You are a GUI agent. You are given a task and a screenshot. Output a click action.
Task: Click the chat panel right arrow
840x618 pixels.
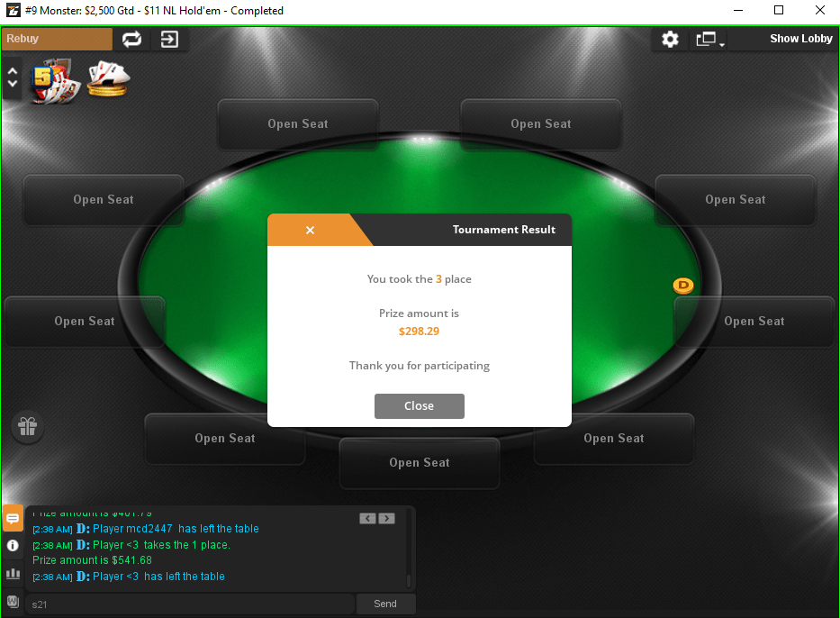point(387,518)
